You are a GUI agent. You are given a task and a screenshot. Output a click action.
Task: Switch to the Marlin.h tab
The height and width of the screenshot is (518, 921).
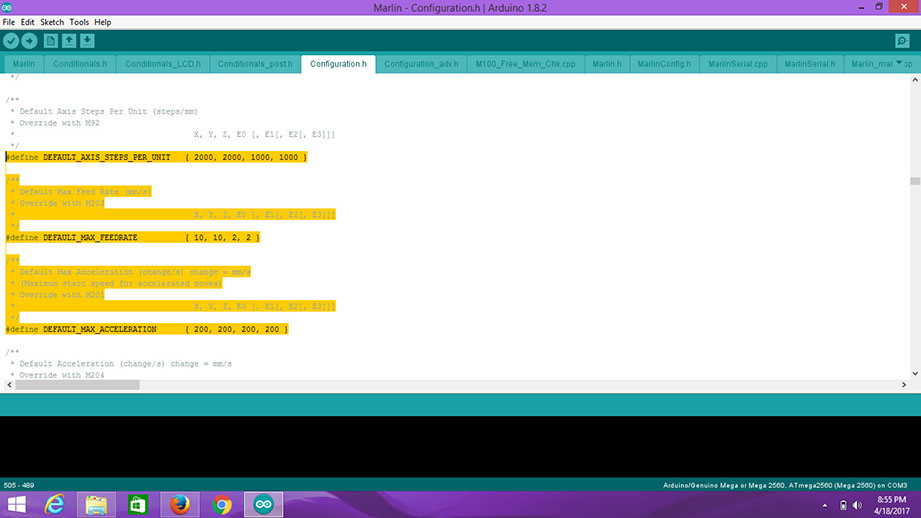tap(607, 64)
